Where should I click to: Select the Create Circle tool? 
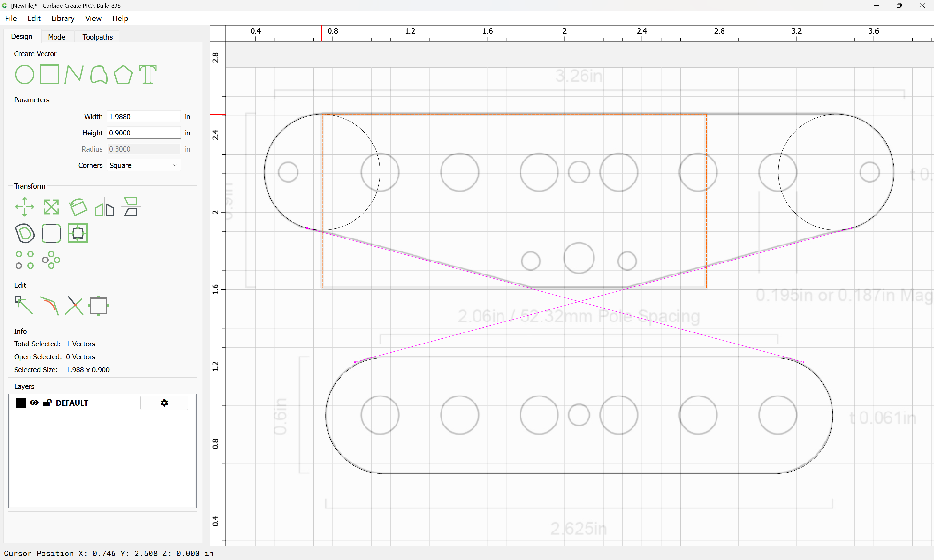(x=25, y=74)
